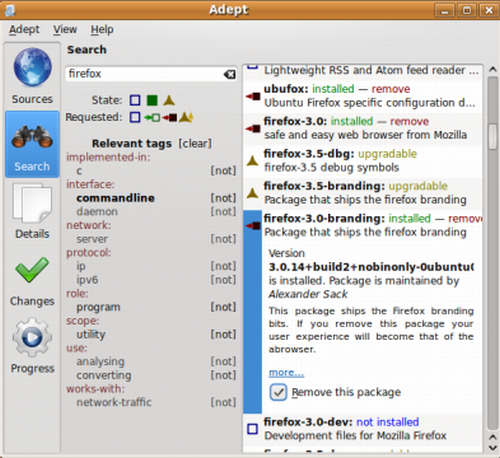Exclude commandline tag with [not]
The image size is (500, 458).
tap(223, 198)
